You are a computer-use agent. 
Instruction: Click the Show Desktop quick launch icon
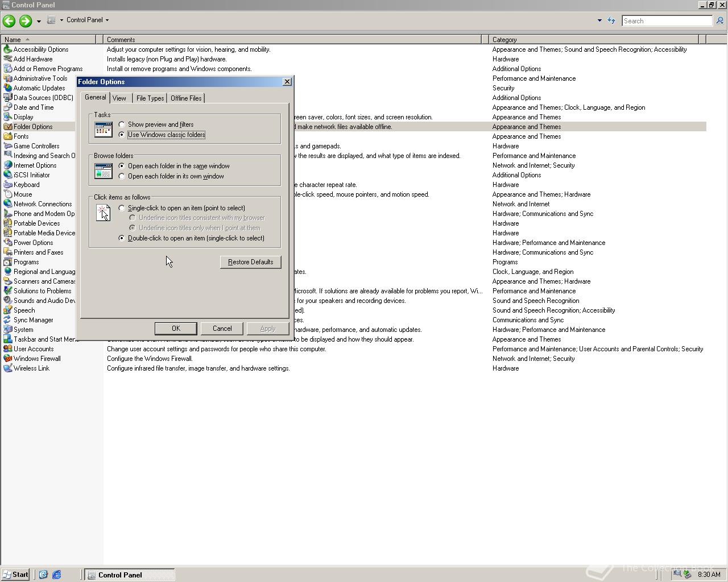pyautogui.click(x=43, y=575)
